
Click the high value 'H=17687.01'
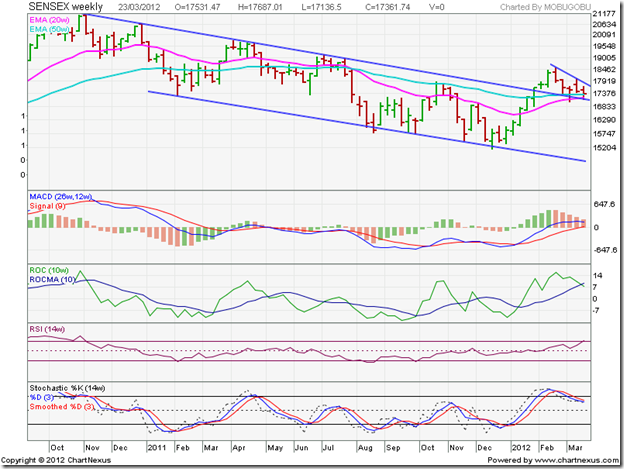point(260,7)
